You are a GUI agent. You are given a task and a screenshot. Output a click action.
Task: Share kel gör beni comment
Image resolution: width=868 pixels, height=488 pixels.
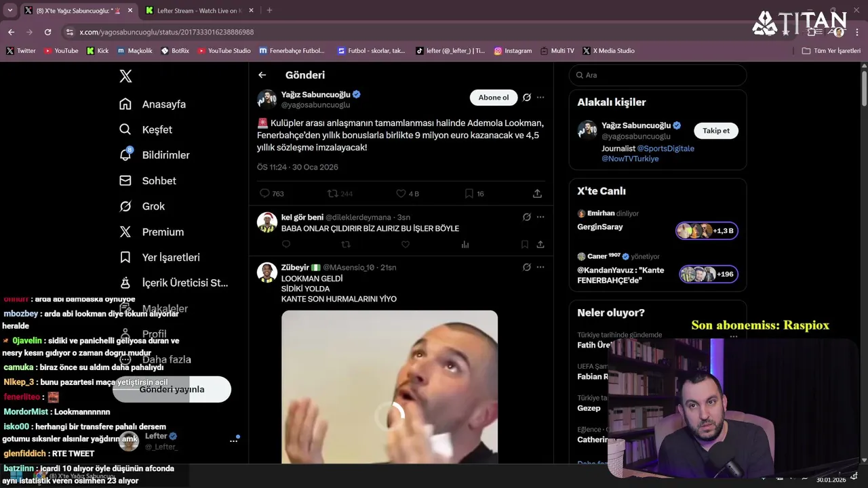pyautogui.click(x=540, y=245)
